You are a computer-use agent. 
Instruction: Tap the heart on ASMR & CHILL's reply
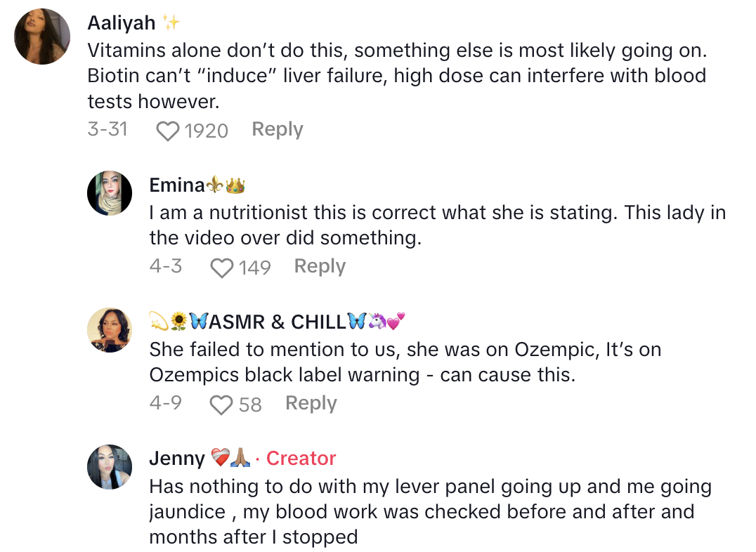222,405
